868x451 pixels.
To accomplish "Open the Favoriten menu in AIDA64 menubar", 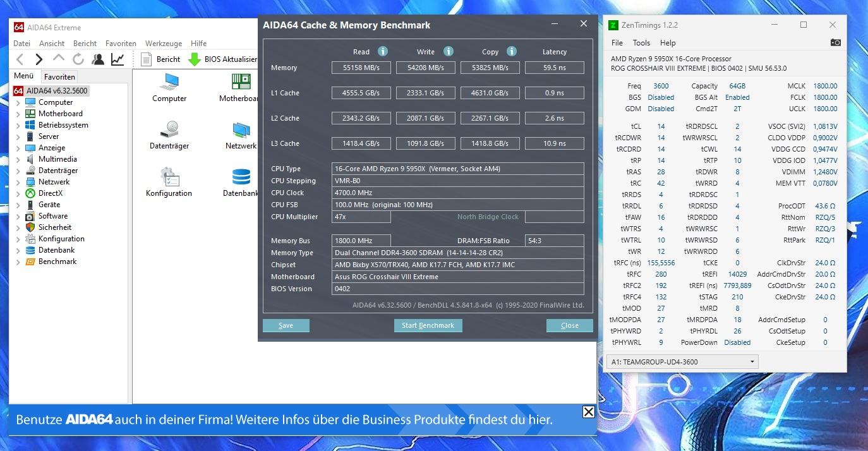I will (121, 44).
